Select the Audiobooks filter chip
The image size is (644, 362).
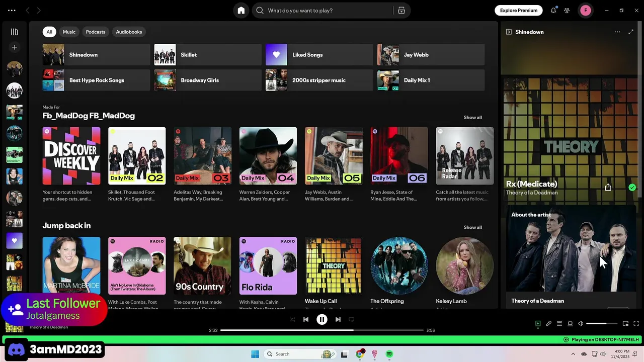(x=129, y=32)
